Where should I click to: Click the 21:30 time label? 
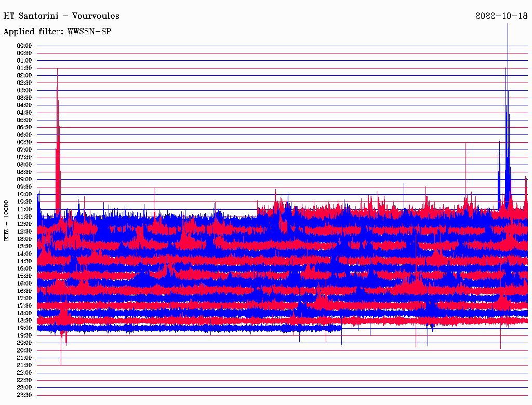coord(24,365)
